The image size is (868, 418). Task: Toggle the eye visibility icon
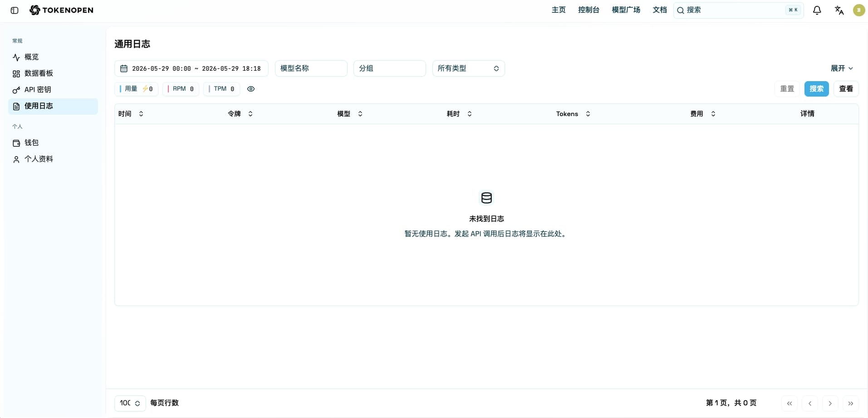(251, 89)
